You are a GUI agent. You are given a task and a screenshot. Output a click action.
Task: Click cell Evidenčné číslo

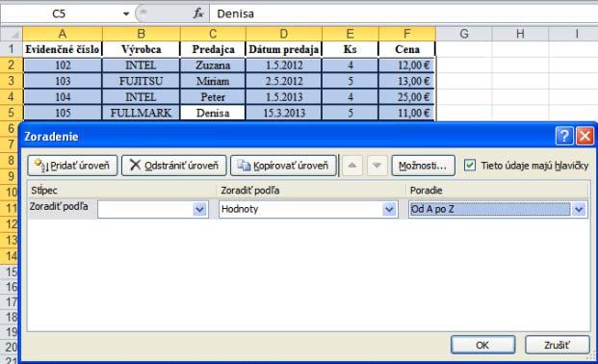click(x=63, y=49)
